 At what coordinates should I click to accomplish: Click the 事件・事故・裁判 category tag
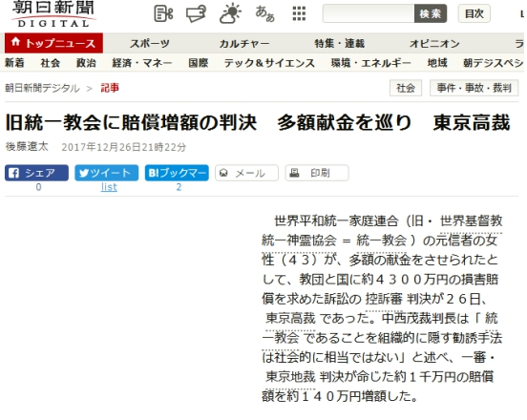point(474,88)
